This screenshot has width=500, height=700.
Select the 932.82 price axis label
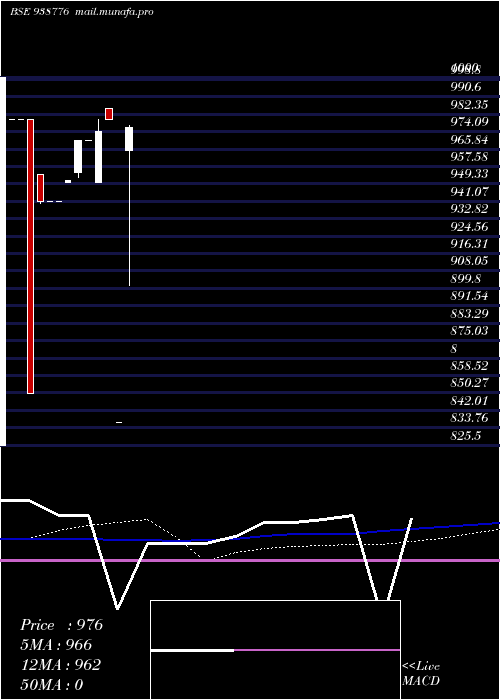pyautogui.click(x=469, y=209)
